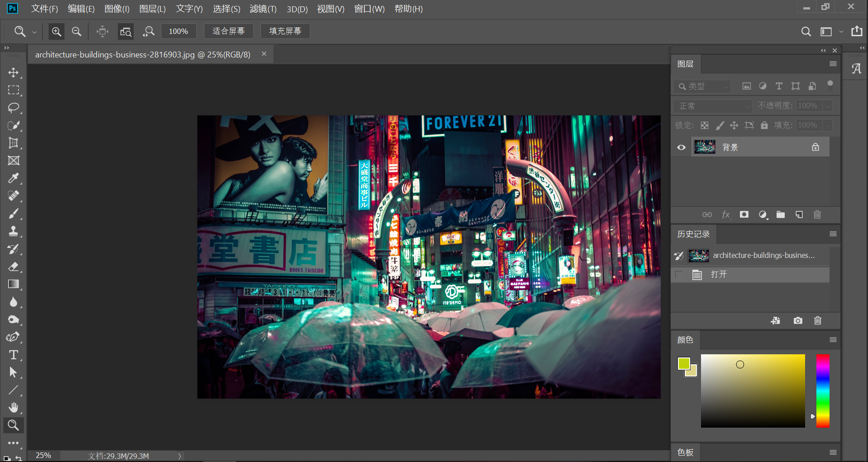Open the layer filter 类型 dropdown
Screen dimensions: 868x462
click(x=702, y=86)
